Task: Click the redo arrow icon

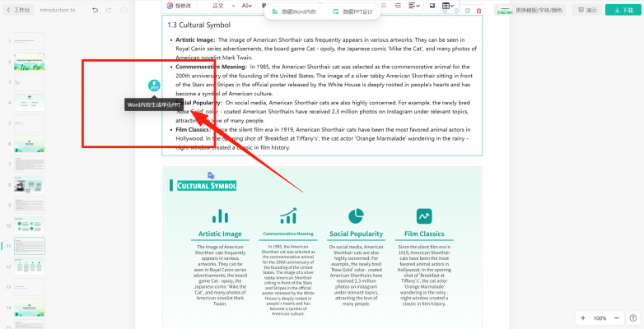Action: pyautogui.click(x=109, y=10)
